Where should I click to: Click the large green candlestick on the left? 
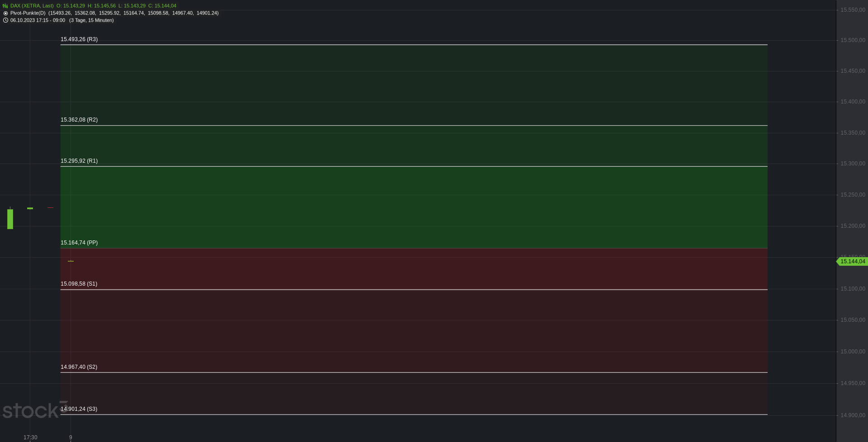tap(10, 219)
